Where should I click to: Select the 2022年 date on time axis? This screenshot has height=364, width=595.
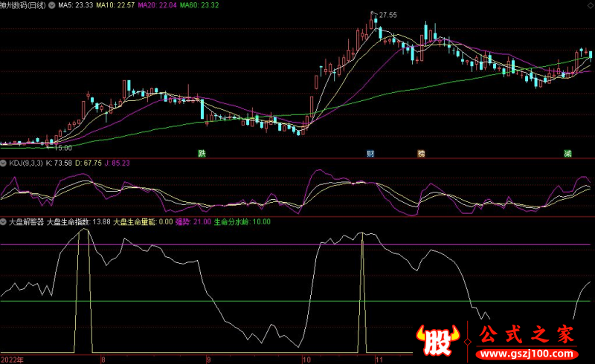click(11, 359)
